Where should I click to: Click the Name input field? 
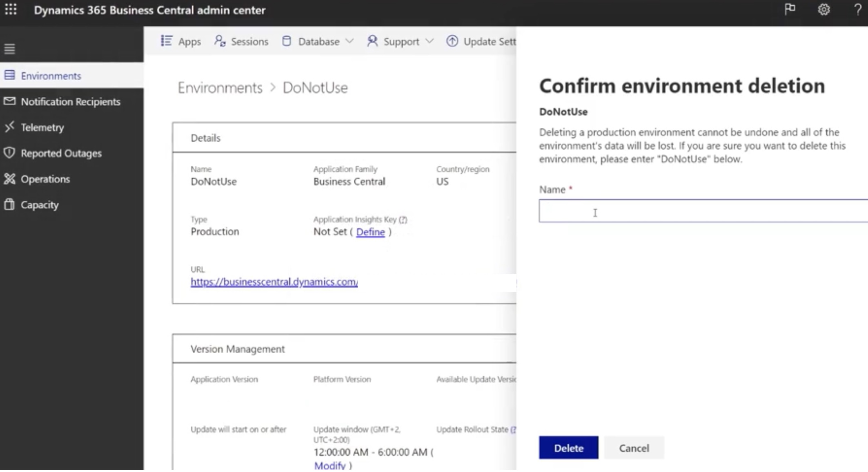coord(702,211)
